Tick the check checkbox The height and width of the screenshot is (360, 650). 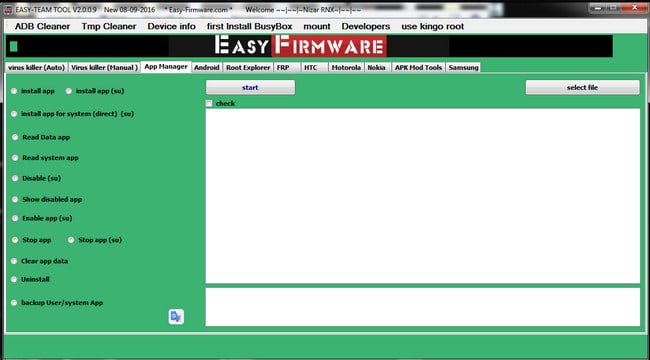coord(209,104)
